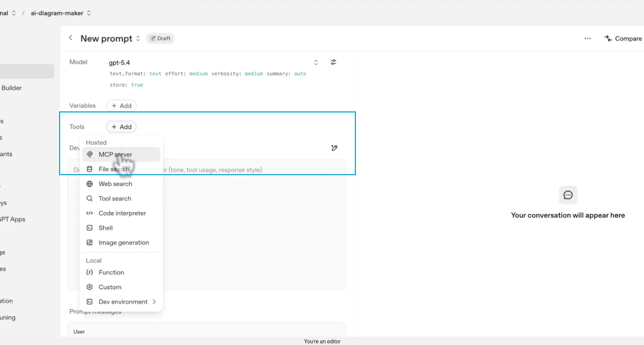Click the Function braces icon under Local
The width and height of the screenshot is (644, 345).
89,273
